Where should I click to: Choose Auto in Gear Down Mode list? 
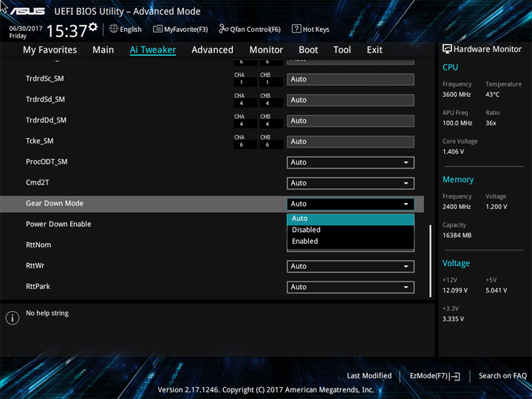pos(350,219)
